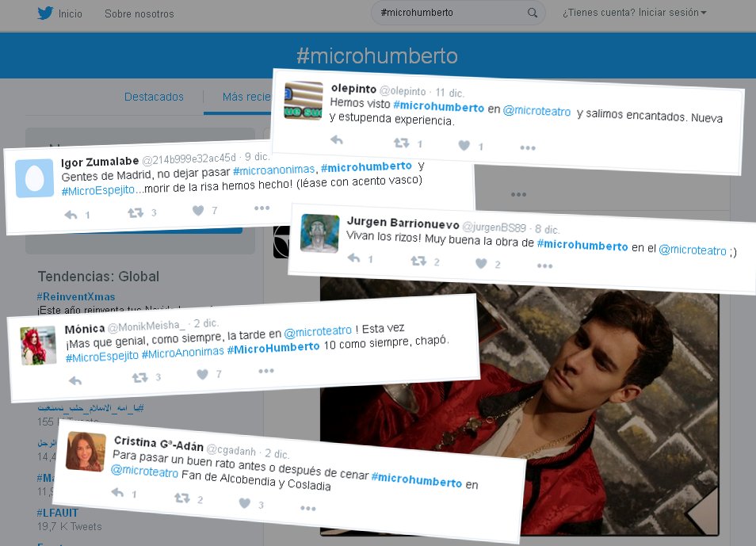Open @microteatro mention in Jurgen's tweet

pos(693,250)
